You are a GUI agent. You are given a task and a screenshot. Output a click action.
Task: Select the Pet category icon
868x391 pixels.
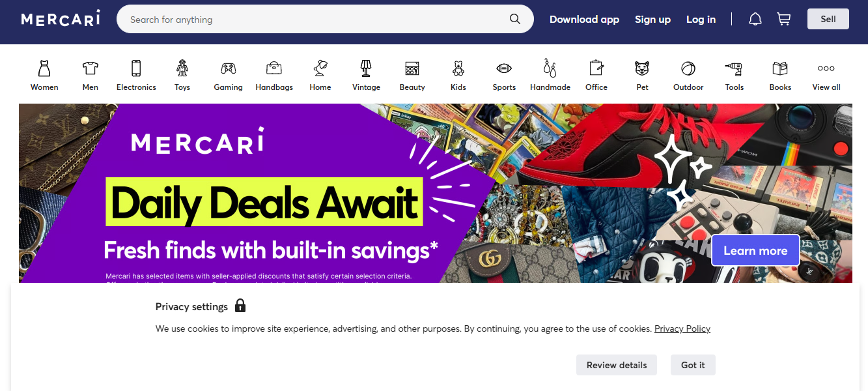click(642, 68)
